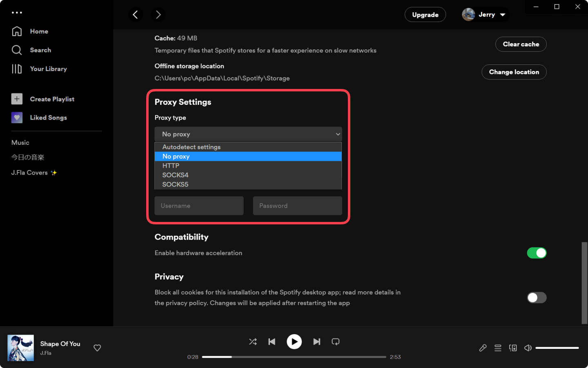588x368 pixels.
Task: Select Autodetect settings option
Action: click(248, 147)
